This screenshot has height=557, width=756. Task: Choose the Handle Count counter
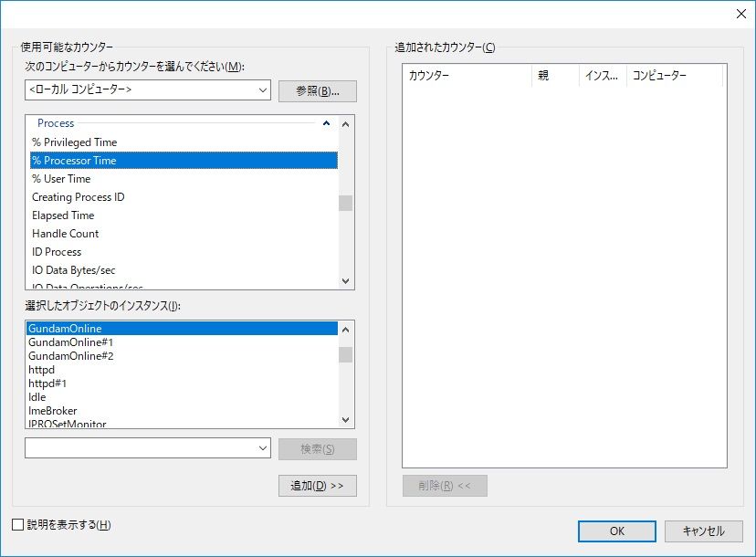(65, 234)
